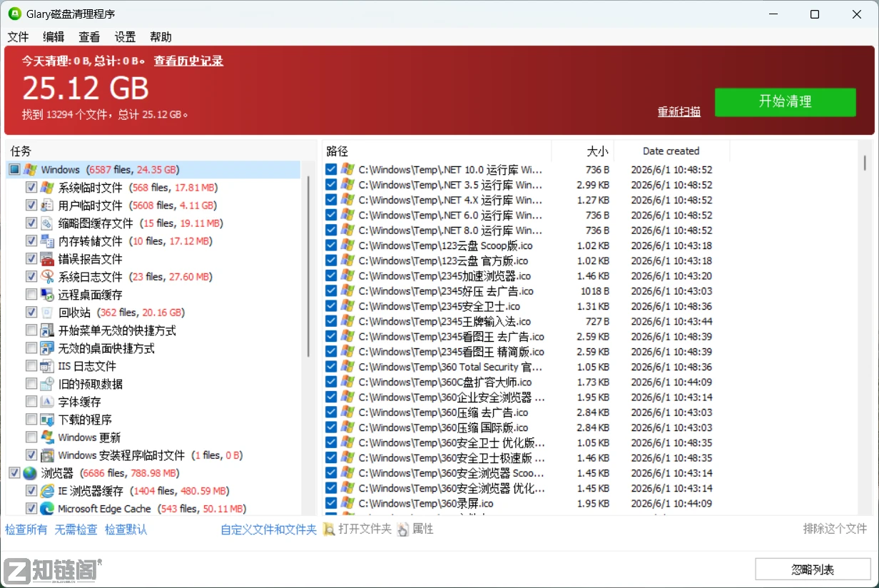Sort by the 路径 column header
The height and width of the screenshot is (588, 879).
click(x=437, y=151)
